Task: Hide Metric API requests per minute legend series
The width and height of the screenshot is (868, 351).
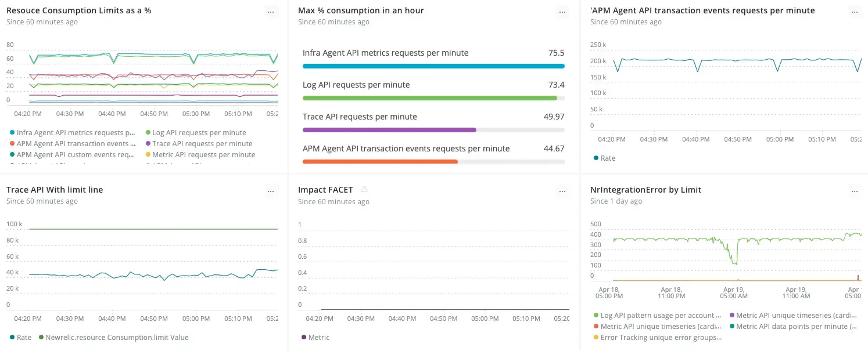Action: pyautogui.click(x=203, y=155)
